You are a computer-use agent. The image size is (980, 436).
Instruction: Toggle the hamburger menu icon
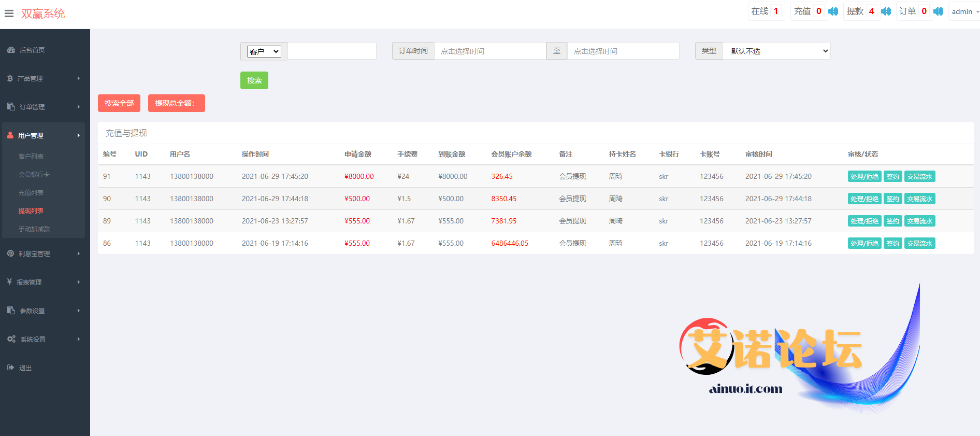click(x=9, y=13)
